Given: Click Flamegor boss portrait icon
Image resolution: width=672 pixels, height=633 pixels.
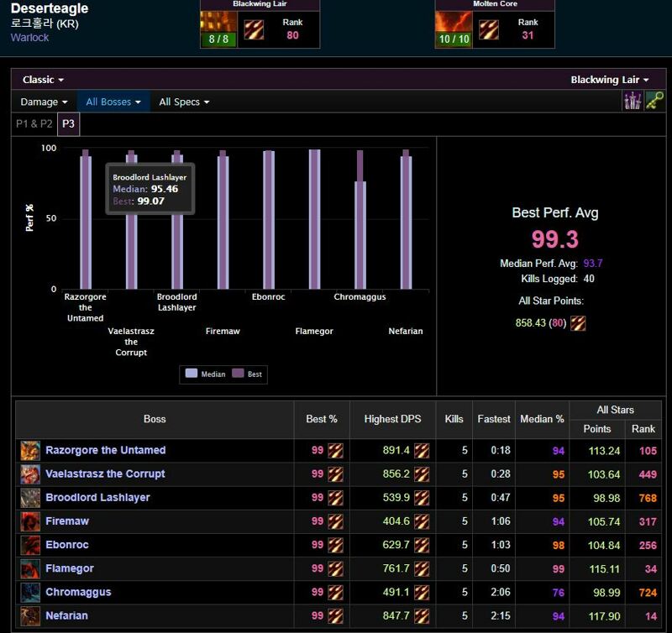Looking at the screenshot, I should pyautogui.click(x=30, y=568).
